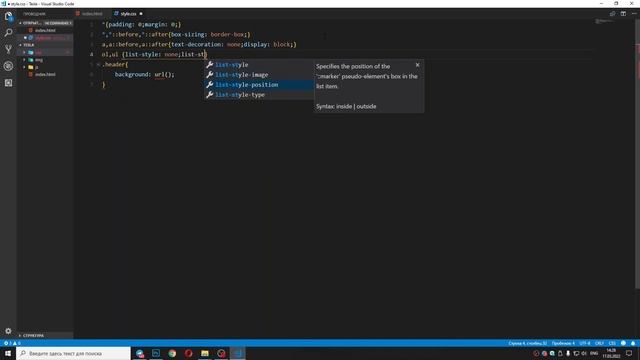Viewport: 640px width, 360px height.
Task: Click the box-sizing border-box line
Action: tap(176, 35)
